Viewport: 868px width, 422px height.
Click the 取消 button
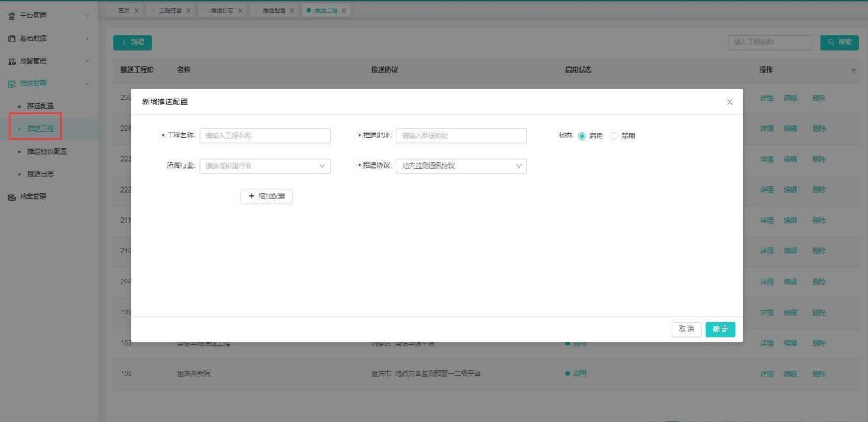pos(686,330)
